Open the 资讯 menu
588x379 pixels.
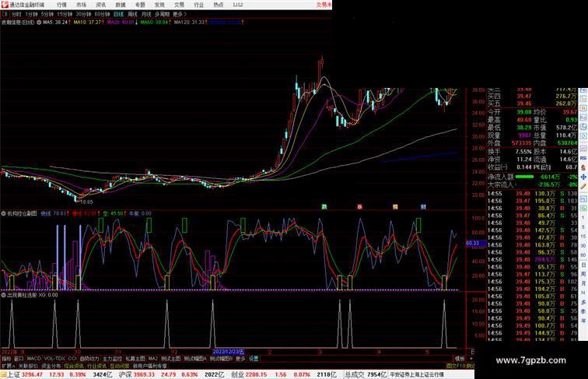pos(100,5)
